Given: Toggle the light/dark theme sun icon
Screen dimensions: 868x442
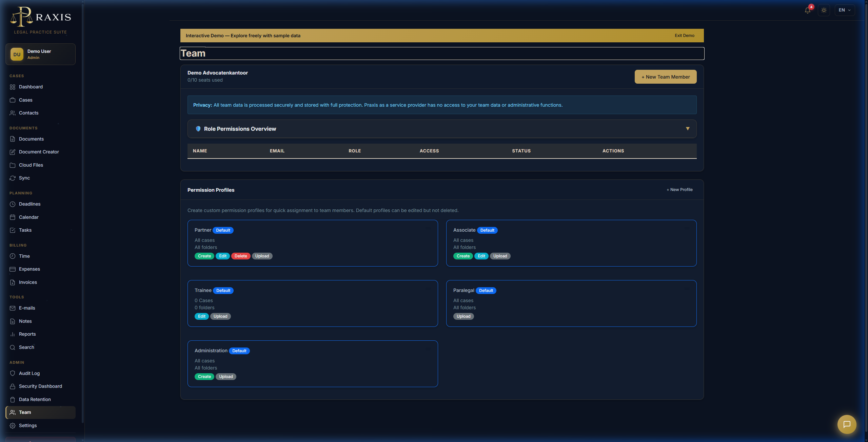Looking at the screenshot, I should [824, 10].
